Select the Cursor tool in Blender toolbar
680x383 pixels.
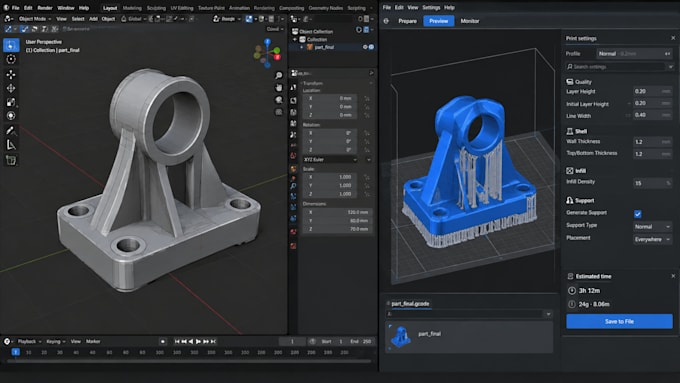11,59
